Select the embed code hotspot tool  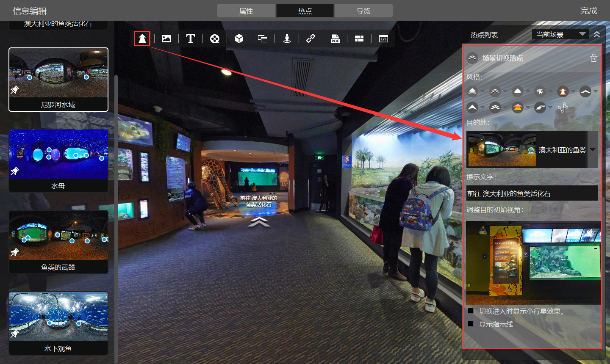383,39
